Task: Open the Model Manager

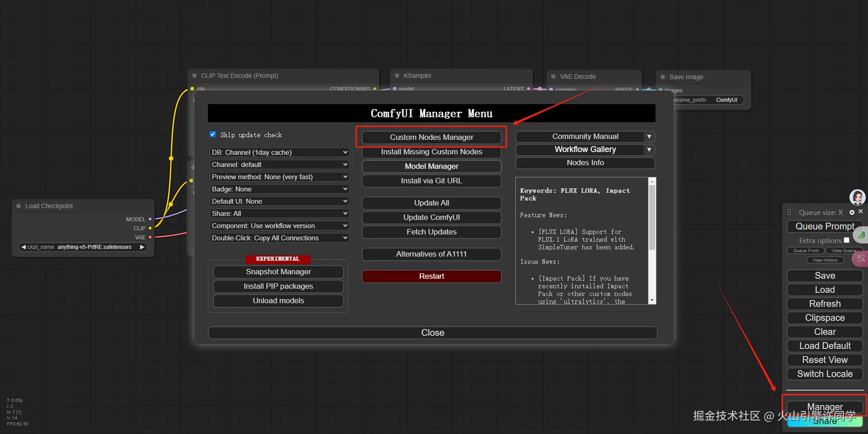Action: click(432, 167)
